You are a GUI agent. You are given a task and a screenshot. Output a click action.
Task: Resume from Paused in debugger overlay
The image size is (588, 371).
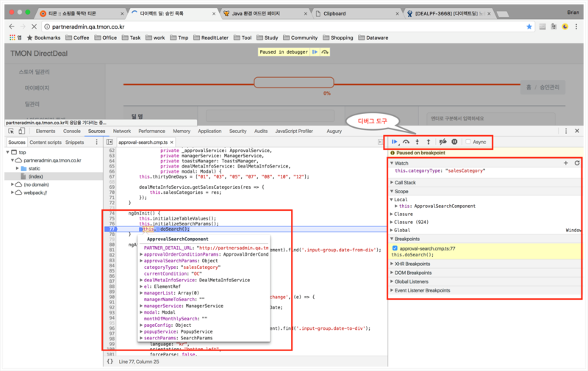coord(315,51)
